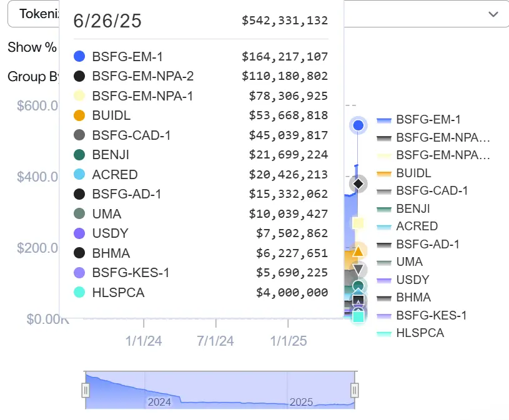Hide the ACRED series via the legend

(x=417, y=227)
